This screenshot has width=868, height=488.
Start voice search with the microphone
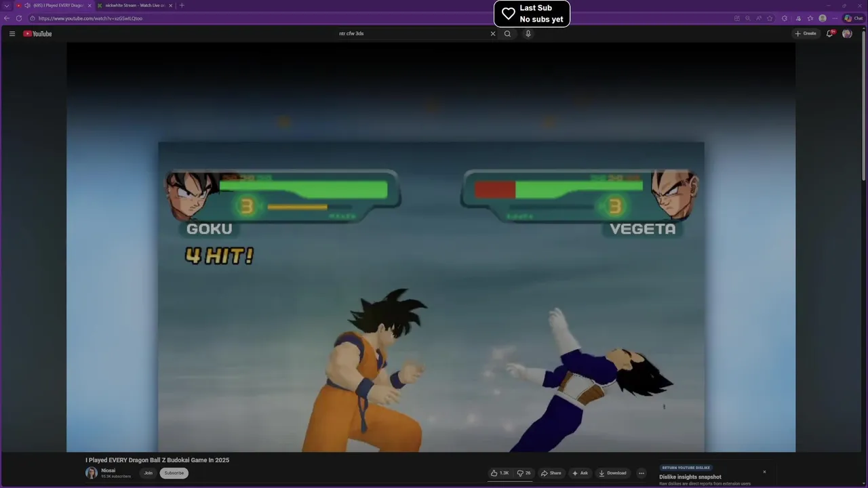point(528,33)
